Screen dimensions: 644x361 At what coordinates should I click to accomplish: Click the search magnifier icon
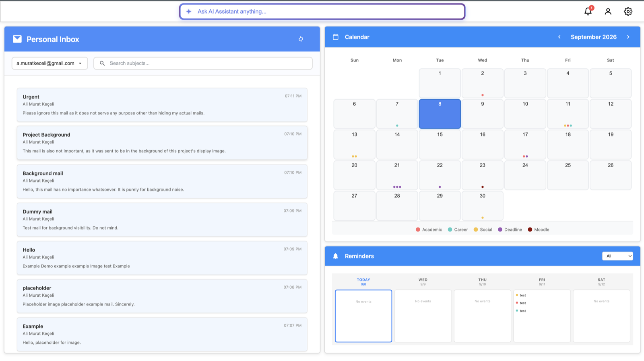[x=102, y=63]
